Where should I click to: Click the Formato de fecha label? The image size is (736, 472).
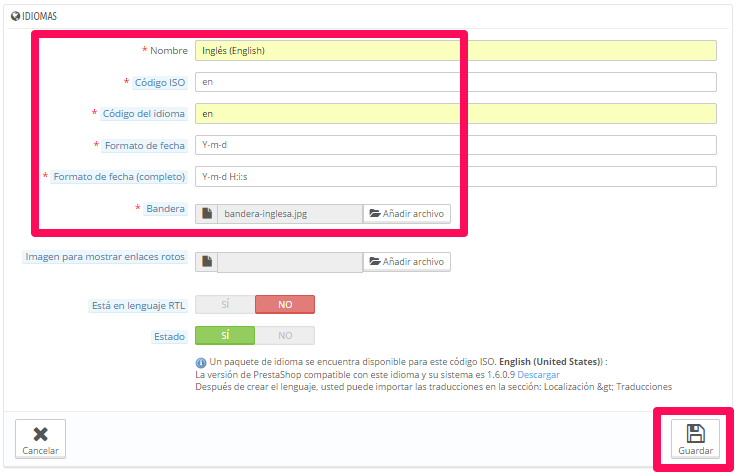(x=145, y=145)
